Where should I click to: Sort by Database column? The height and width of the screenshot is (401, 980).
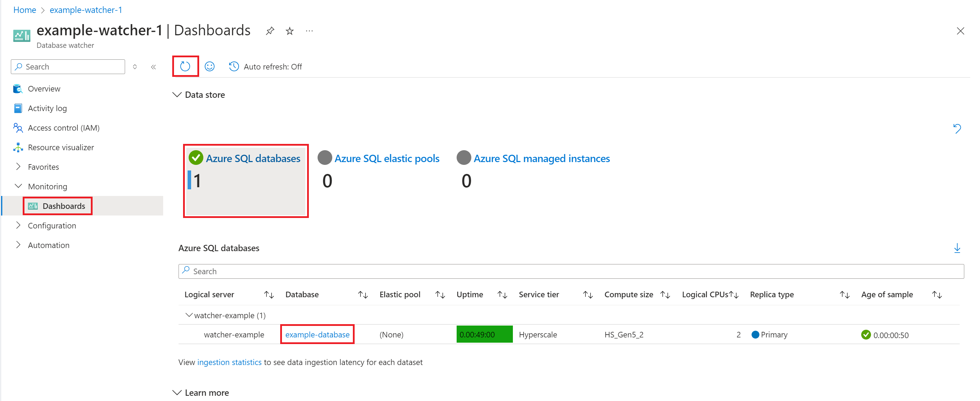363,294
